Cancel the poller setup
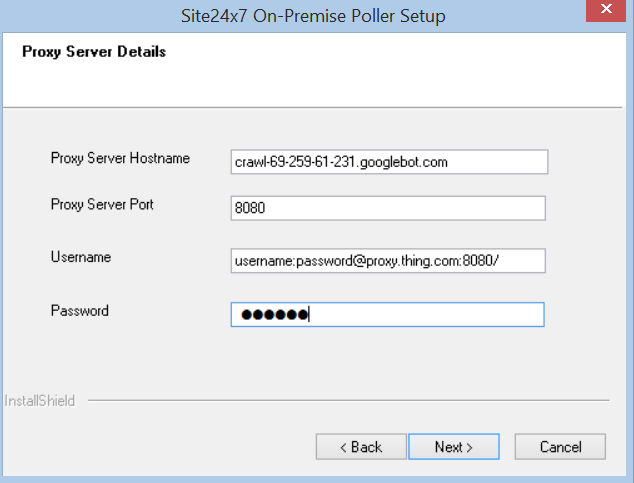 (560, 447)
